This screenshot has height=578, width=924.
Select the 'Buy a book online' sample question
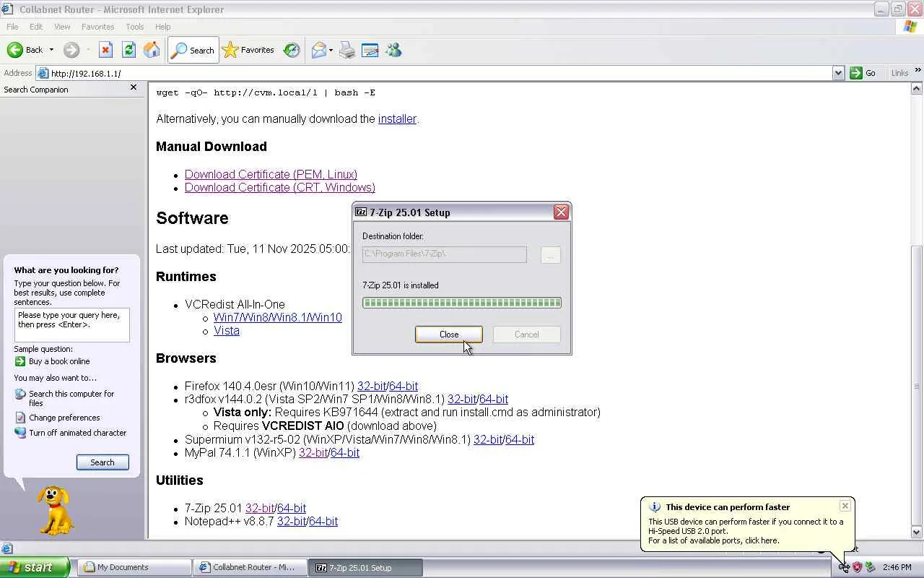(52, 361)
